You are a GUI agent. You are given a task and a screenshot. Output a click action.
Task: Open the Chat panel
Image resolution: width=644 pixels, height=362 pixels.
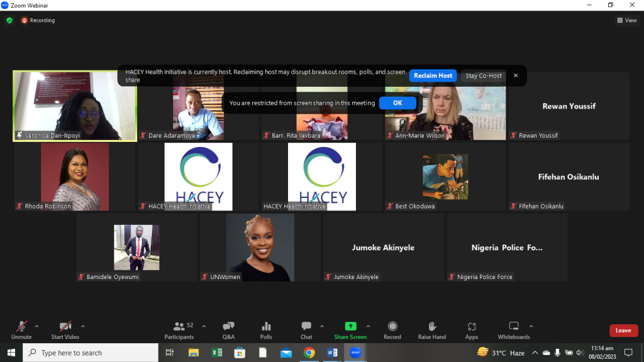point(306,331)
